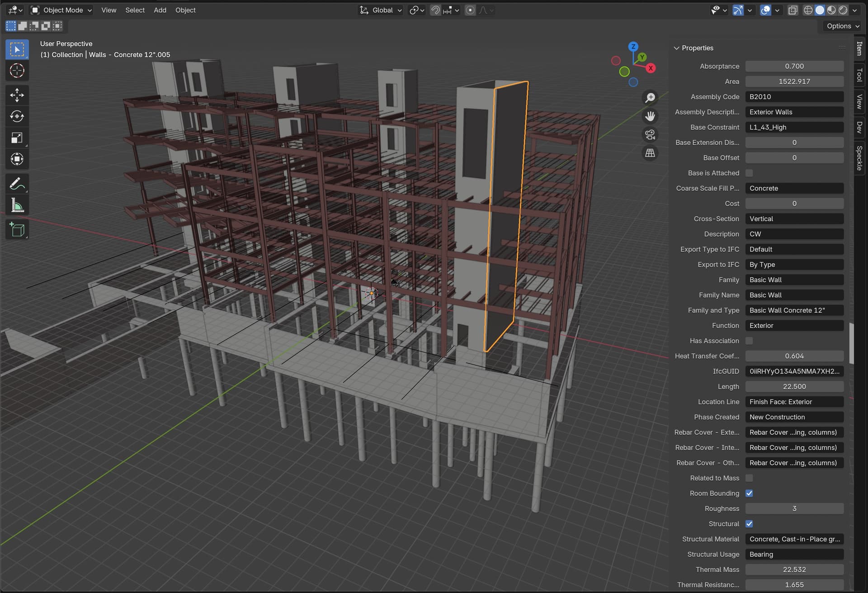Activate the Annotate pencil tool
The height and width of the screenshot is (593, 868).
click(x=17, y=184)
